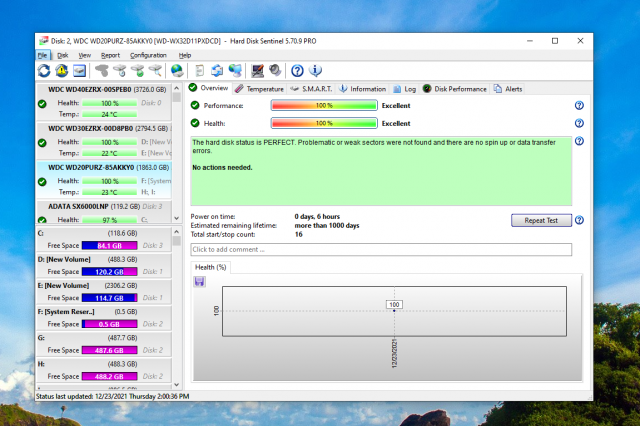
Task: Click the globe icon in the toolbar
Action: click(x=177, y=71)
